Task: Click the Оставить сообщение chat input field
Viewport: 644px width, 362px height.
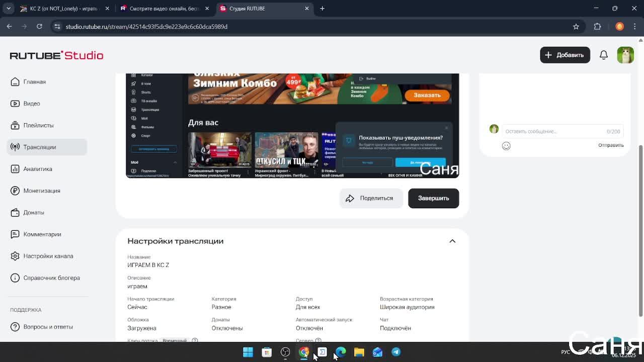Action: [x=562, y=131]
